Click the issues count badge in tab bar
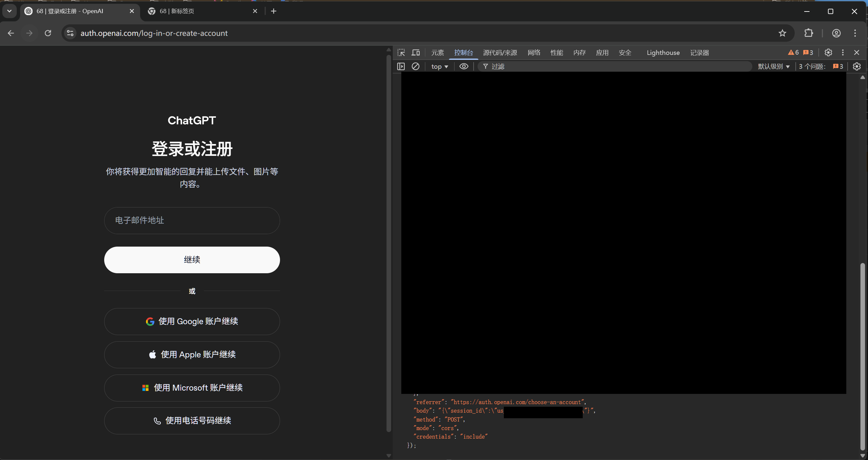Image resolution: width=868 pixels, height=460 pixels. [x=808, y=53]
